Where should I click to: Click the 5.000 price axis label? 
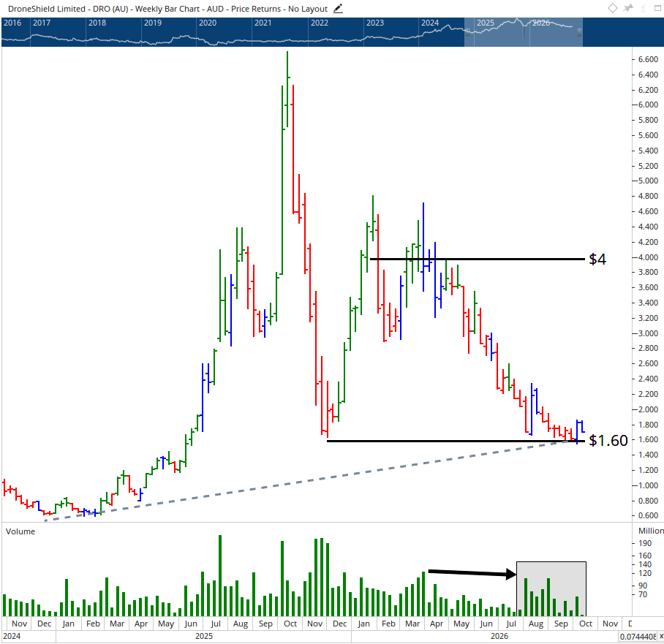click(x=648, y=181)
